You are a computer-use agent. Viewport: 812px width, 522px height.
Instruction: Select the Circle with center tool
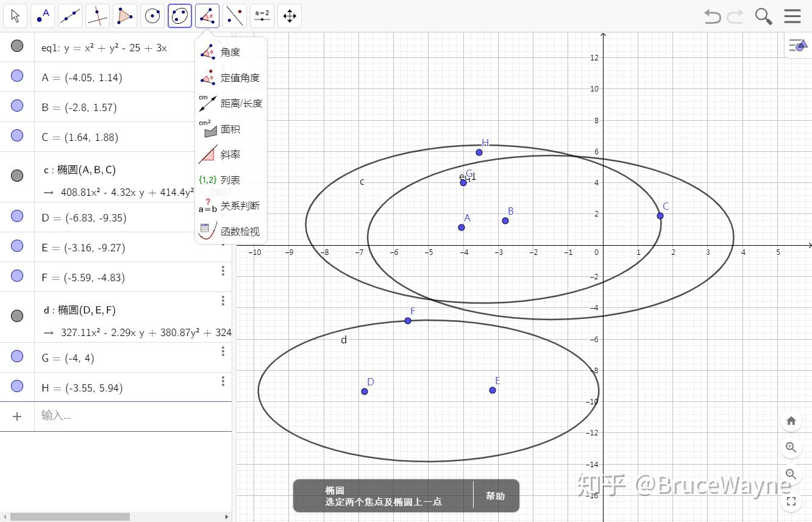tap(152, 16)
